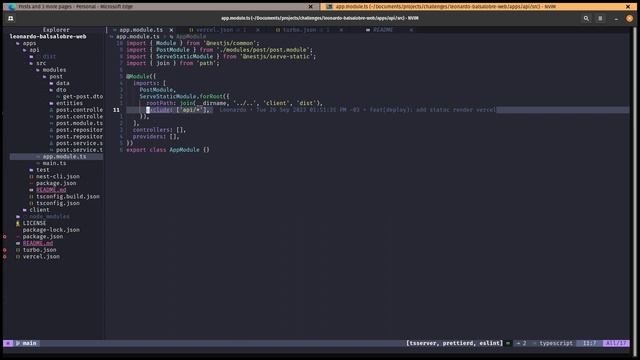Click the 'export class AppModule' line

pyautogui.click(x=168, y=150)
